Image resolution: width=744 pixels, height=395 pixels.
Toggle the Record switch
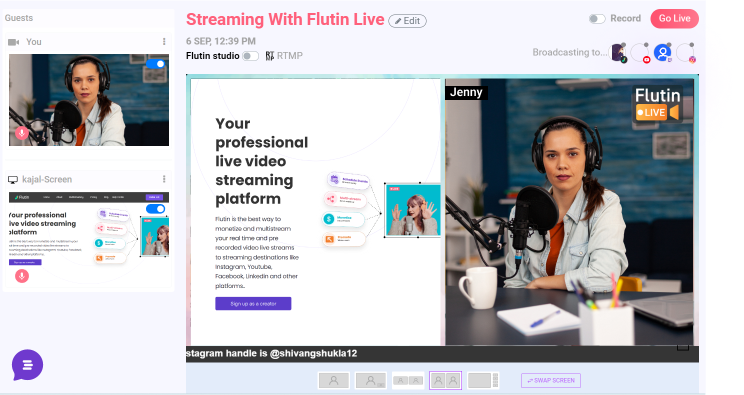tap(597, 19)
